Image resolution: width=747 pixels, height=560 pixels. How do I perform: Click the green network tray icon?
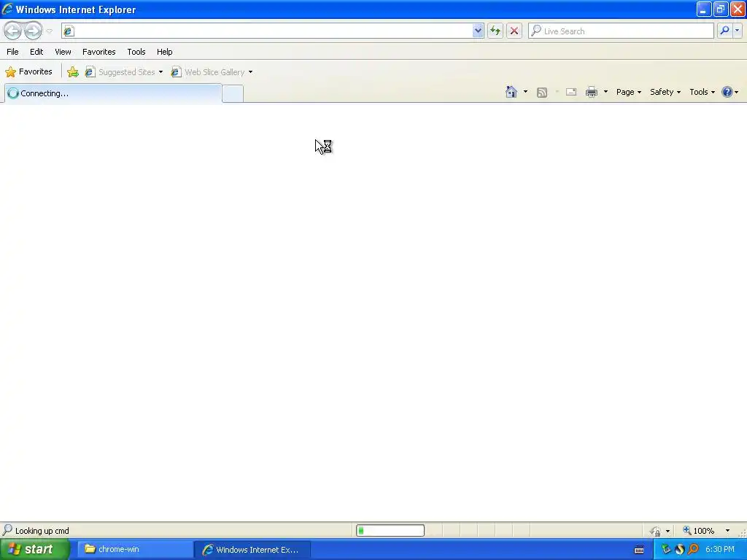click(667, 550)
